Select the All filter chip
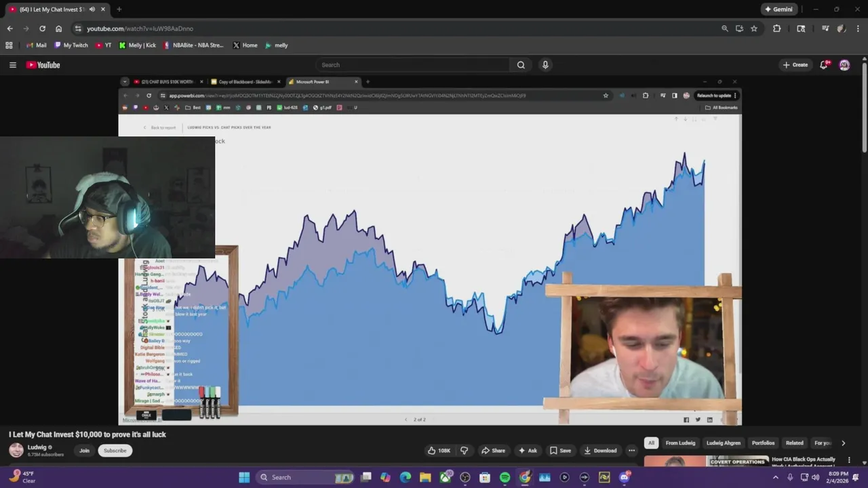The image size is (868, 488). tap(651, 443)
